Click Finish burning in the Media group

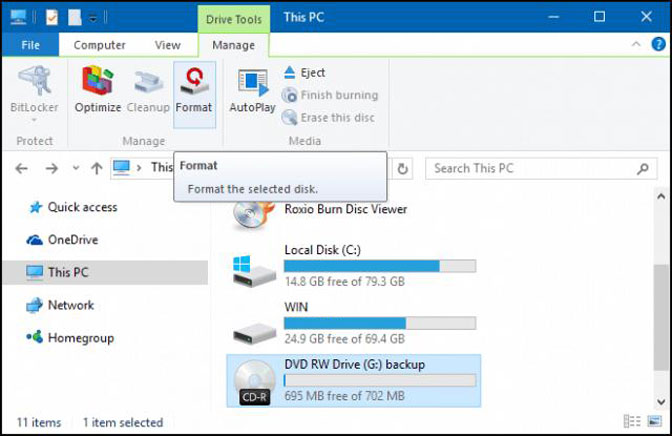click(x=330, y=95)
